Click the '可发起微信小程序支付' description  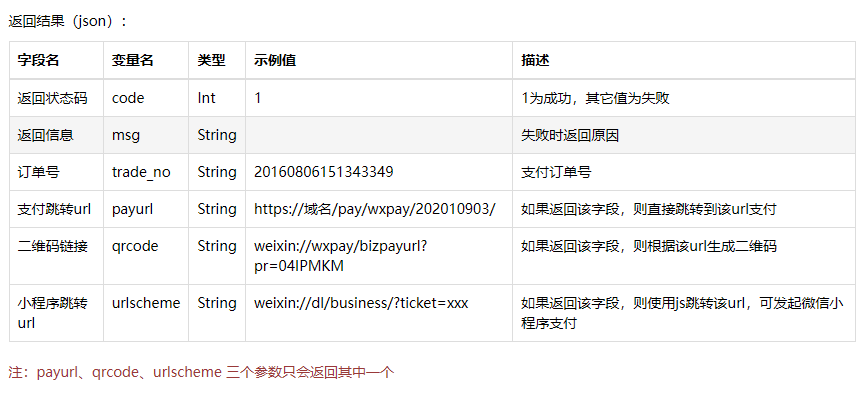[x=682, y=313]
